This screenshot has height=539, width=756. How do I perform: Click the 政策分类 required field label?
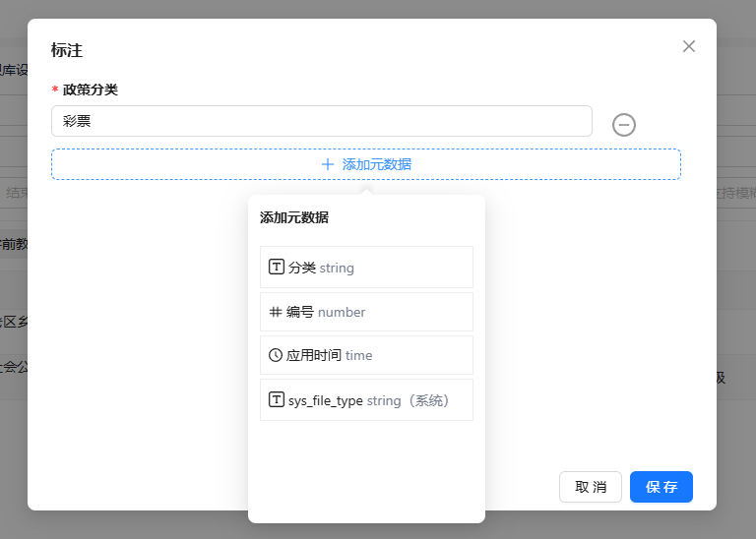click(x=90, y=90)
